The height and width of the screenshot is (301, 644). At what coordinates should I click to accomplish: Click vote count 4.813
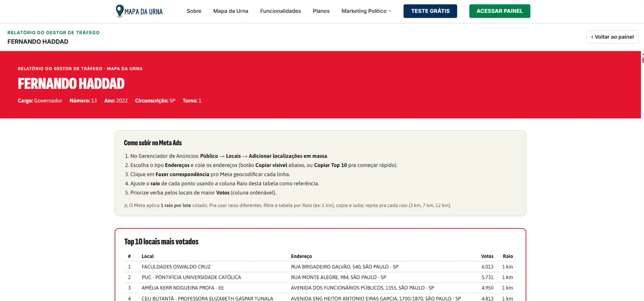pos(487,299)
